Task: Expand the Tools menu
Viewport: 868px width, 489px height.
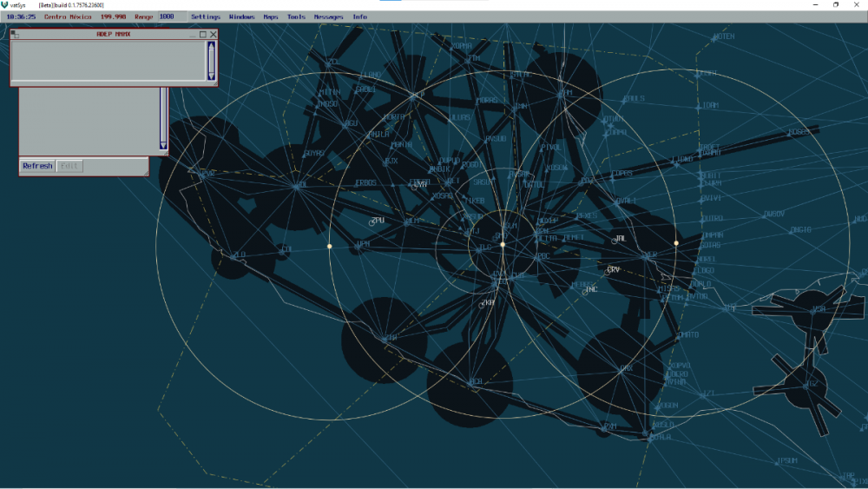Action: point(296,17)
